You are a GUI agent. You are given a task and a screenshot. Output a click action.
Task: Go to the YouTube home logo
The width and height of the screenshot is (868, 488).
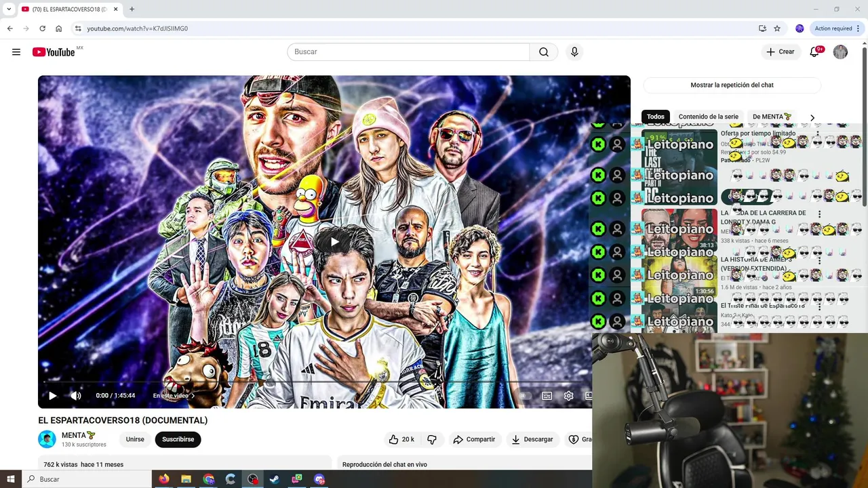[54, 52]
